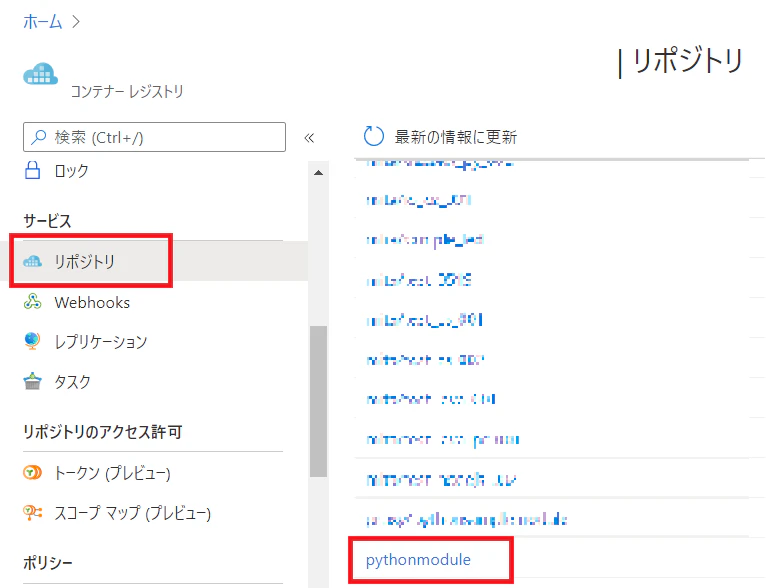Open タスク menu item
This screenshot has width=766, height=588.
(72, 382)
